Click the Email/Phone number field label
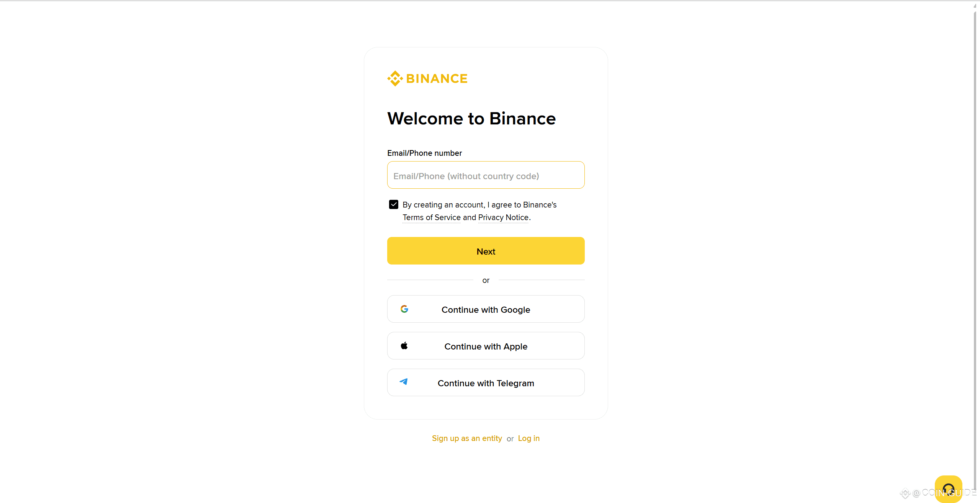This screenshot has height=503, width=980. tap(424, 153)
